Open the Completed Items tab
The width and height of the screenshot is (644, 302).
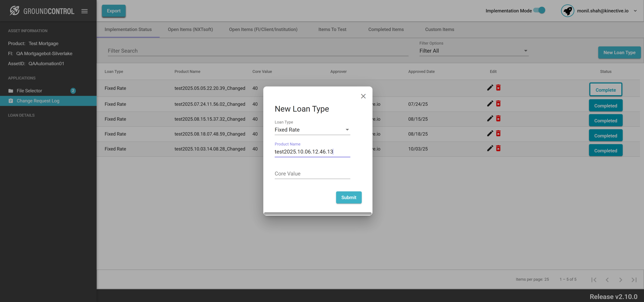tap(386, 29)
